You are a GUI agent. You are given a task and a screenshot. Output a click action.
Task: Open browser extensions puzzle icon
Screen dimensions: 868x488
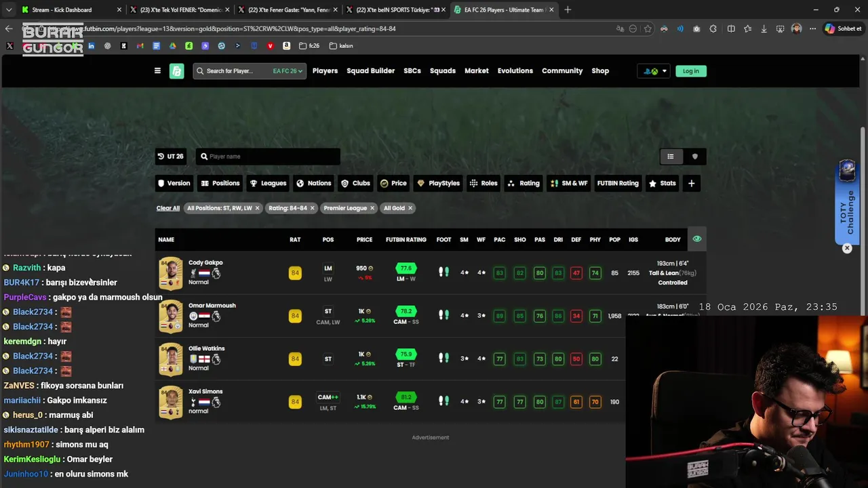tap(713, 28)
